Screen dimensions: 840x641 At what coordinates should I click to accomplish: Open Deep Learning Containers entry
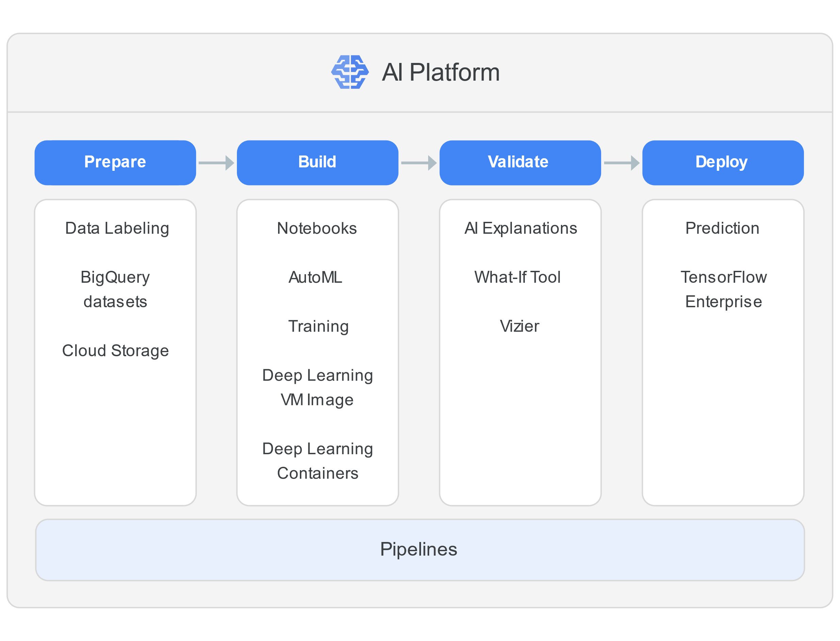coord(318,461)
